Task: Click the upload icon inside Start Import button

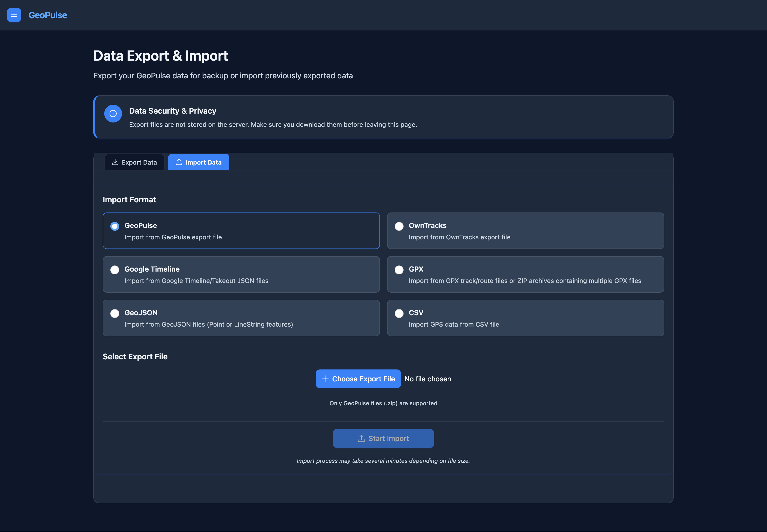Action: (362, 438)
